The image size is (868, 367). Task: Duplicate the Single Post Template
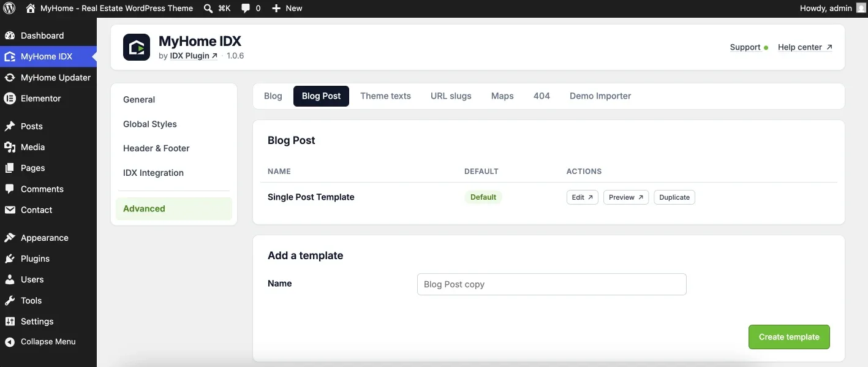point(674,197)
